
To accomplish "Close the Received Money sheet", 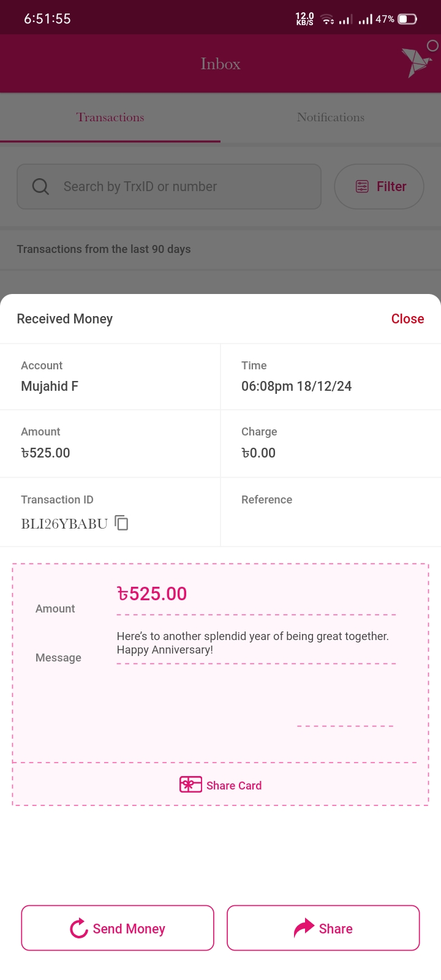I will click(x=407, y=318).
